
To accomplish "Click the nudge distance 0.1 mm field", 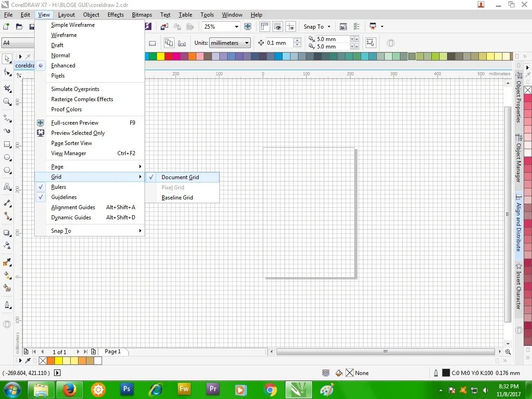I will (x=279, y=43).
